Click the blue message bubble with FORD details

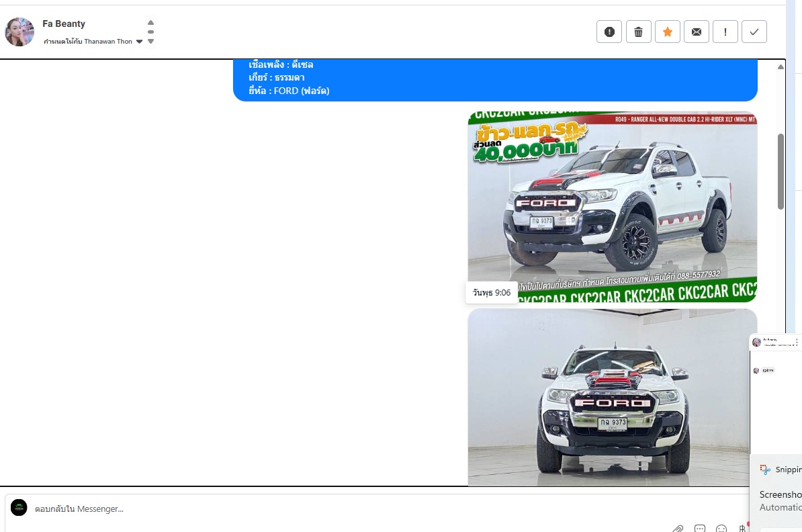pos(495,81)
